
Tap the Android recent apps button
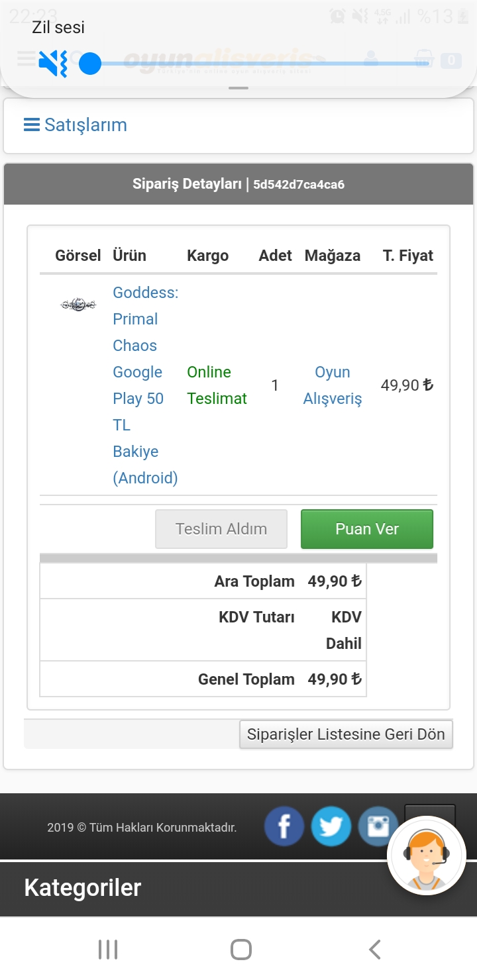[x=108, y=950]
